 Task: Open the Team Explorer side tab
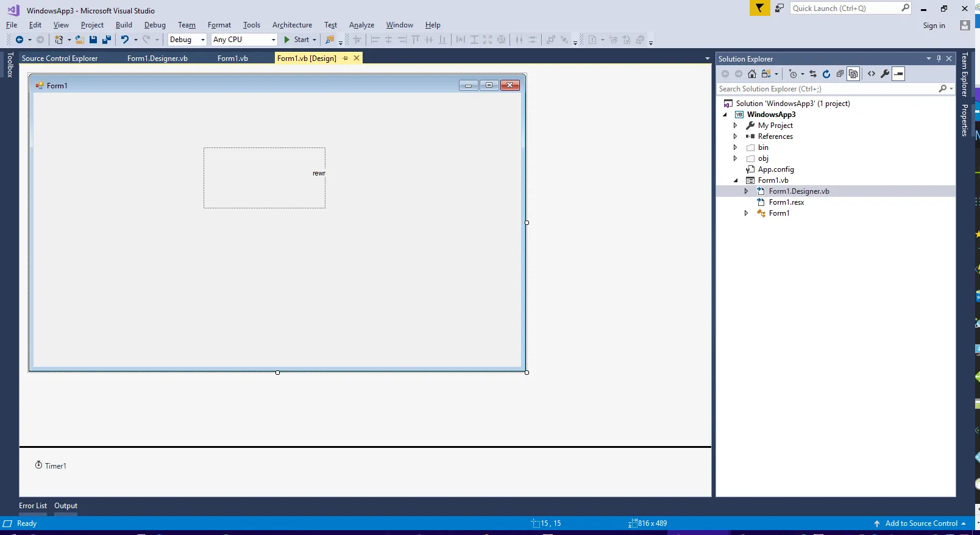click(x=964, y=74)
